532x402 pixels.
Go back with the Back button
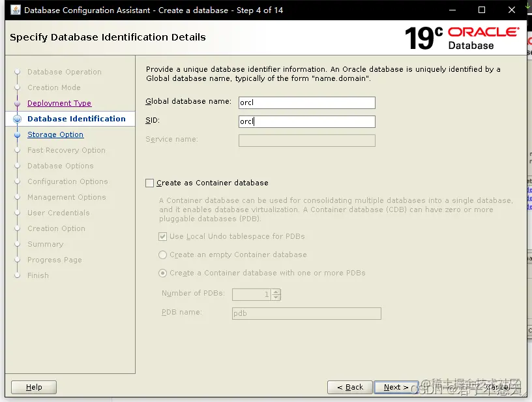coord(350,387)
